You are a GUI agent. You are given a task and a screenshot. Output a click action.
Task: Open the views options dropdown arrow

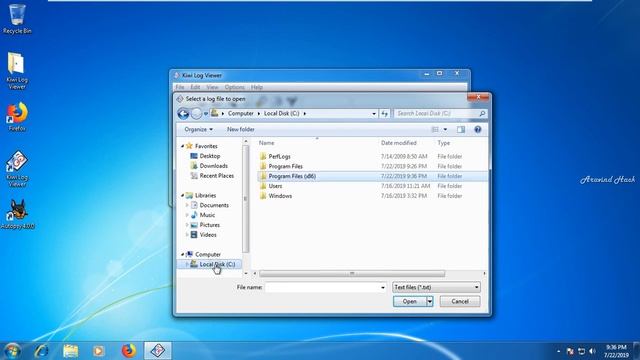pos(445,129)
